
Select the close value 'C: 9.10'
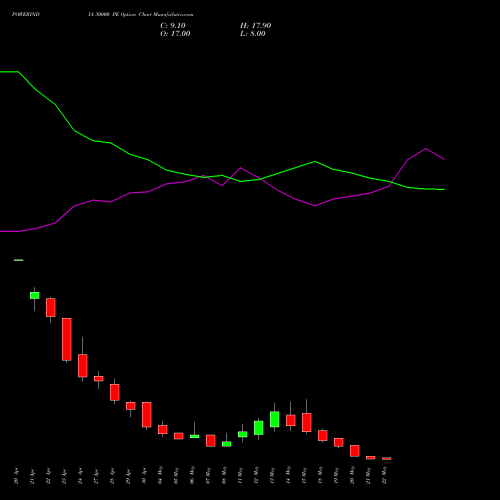click(x=173, y=26)
